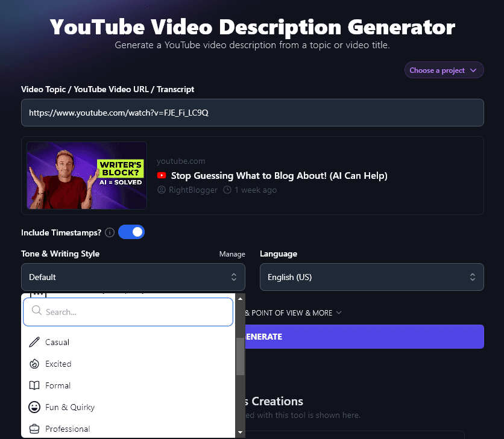Select the pencil icon beside Casual
The height and width of the screenshot is (439, 504).
[x=34, y=342]
